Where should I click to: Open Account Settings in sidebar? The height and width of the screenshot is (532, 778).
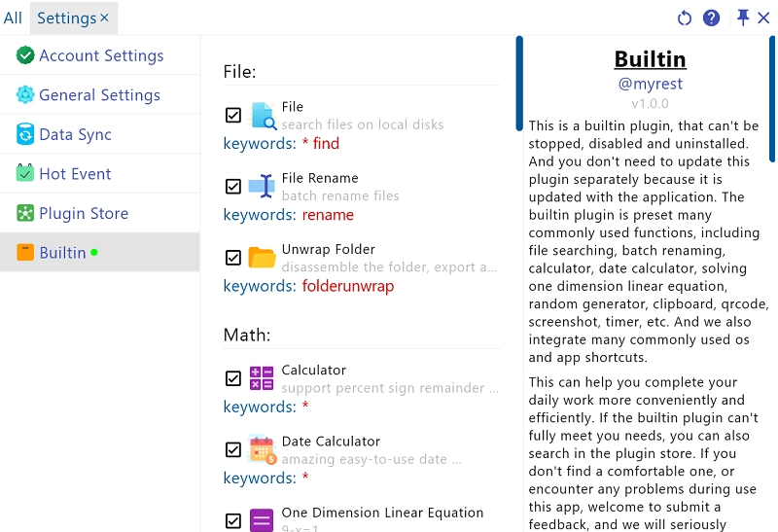tap(100, 56)
